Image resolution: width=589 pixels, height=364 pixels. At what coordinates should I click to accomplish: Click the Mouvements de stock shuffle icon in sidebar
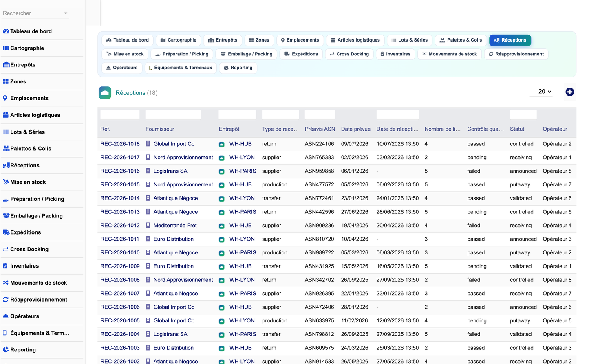tap(6, 283)
